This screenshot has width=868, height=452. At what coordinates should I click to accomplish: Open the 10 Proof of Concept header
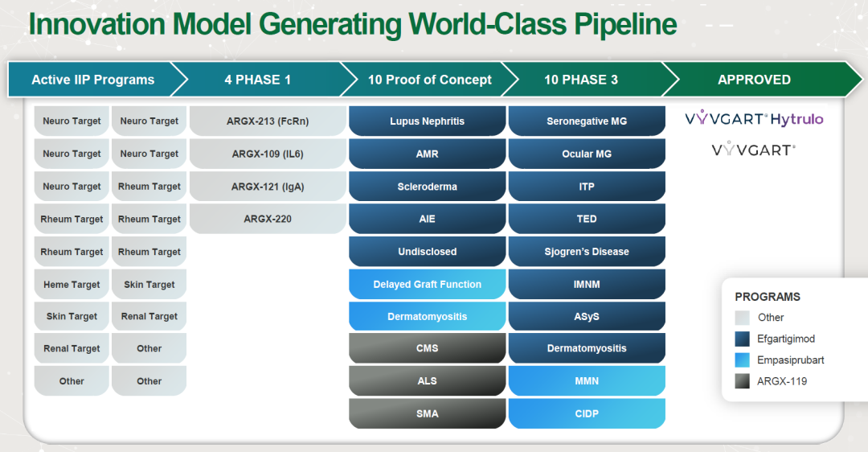[x=429, y=80]
